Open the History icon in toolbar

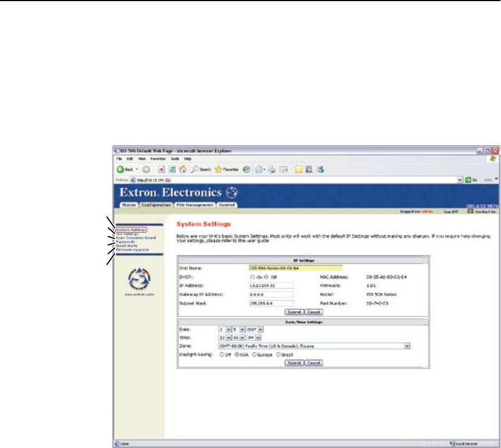(x=246, y=170)
